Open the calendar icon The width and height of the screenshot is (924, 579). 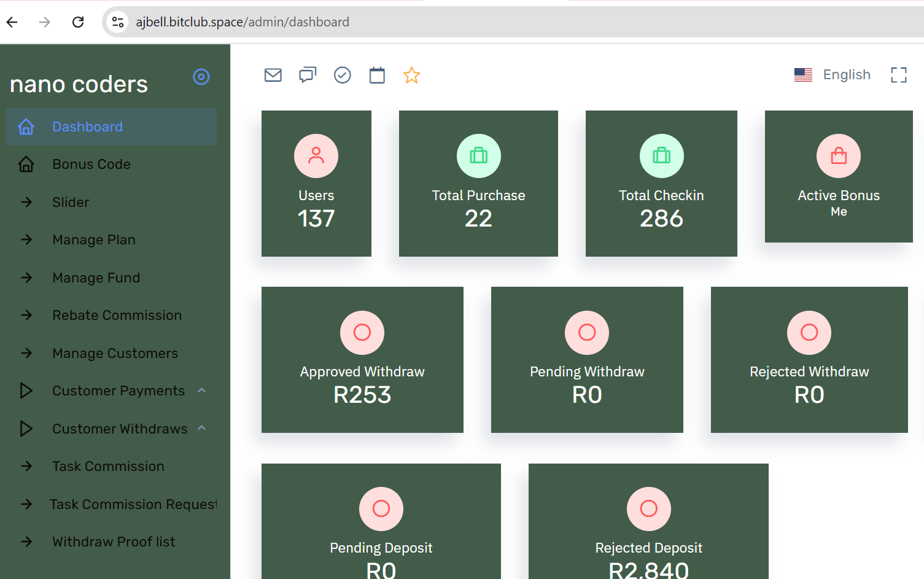pyautogui.click(x=377, y=76)
